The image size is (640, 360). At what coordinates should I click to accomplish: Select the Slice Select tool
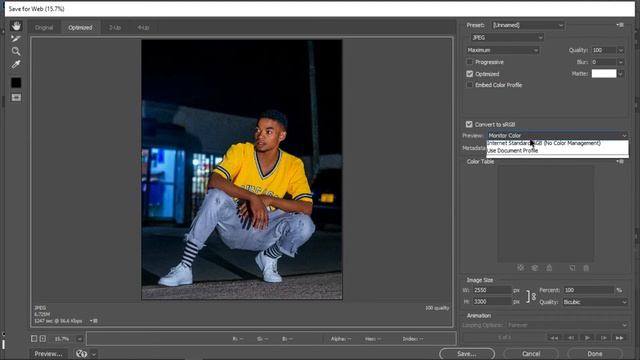[x=16, y=39]
